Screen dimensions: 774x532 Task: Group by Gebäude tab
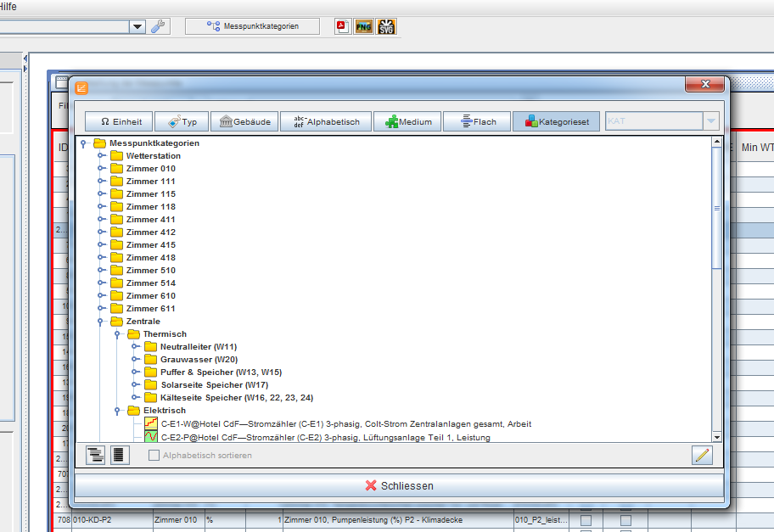click(244, 121)
